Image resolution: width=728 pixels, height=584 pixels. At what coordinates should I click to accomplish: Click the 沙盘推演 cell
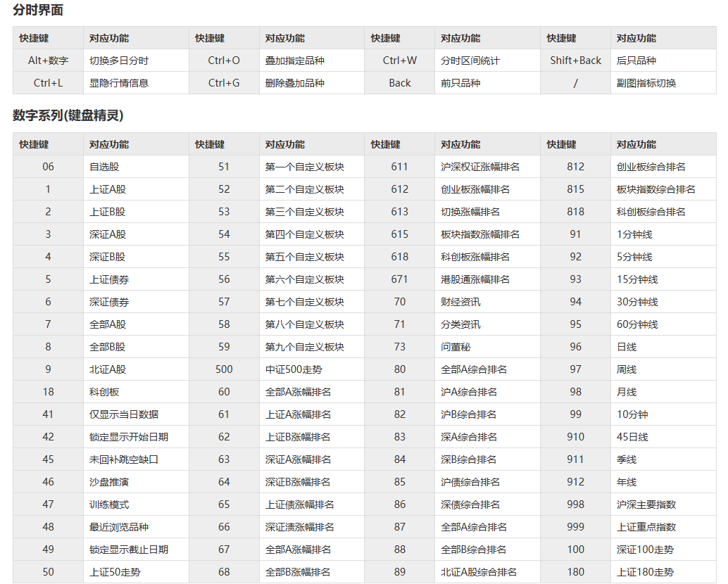(x=136, y=482)
